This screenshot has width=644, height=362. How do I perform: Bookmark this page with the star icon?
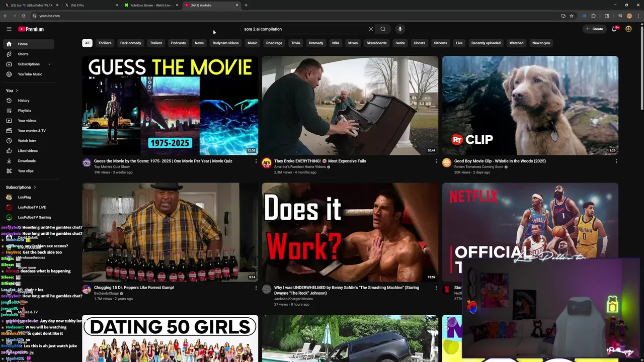pyautogui.click(x=572, y=16)
